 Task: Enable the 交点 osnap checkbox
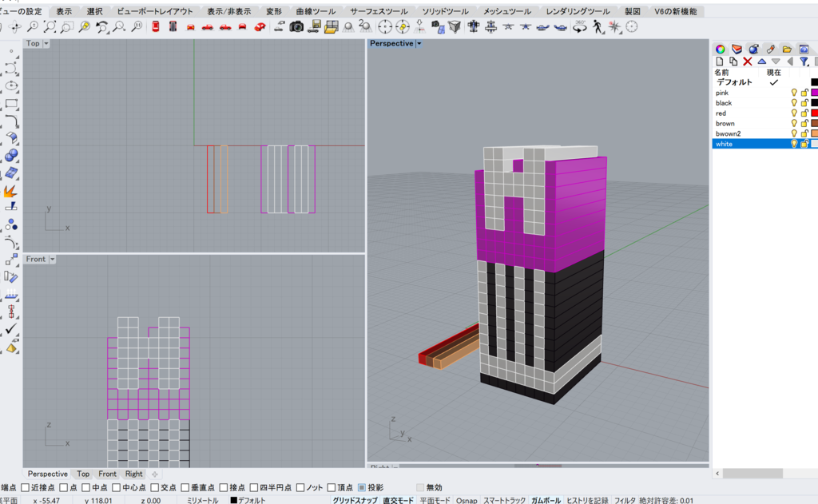(154, 488)
